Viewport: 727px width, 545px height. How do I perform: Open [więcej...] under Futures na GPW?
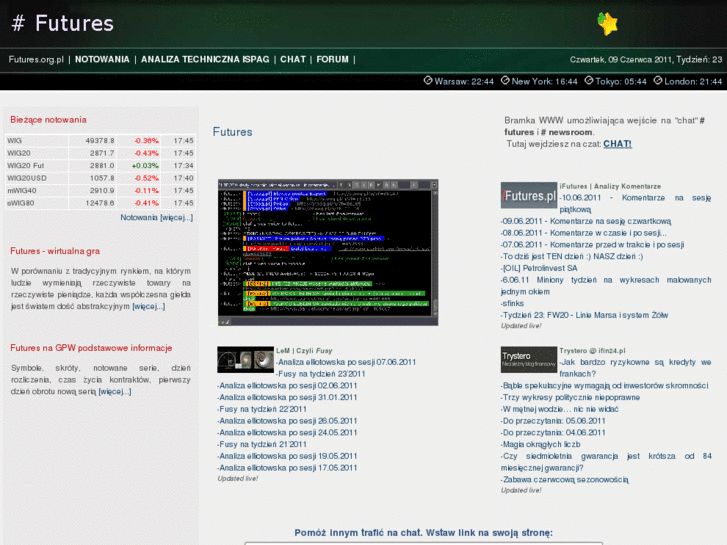[115, 391]
